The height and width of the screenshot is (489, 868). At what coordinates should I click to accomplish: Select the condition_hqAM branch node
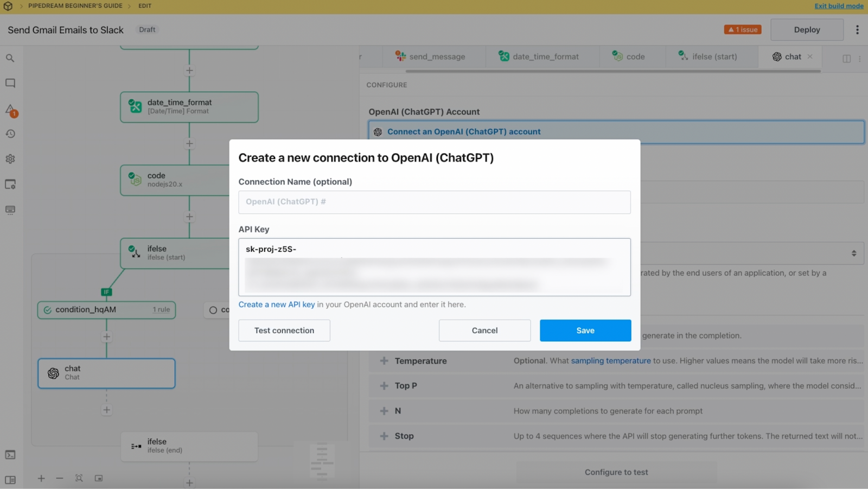(106, 310)
